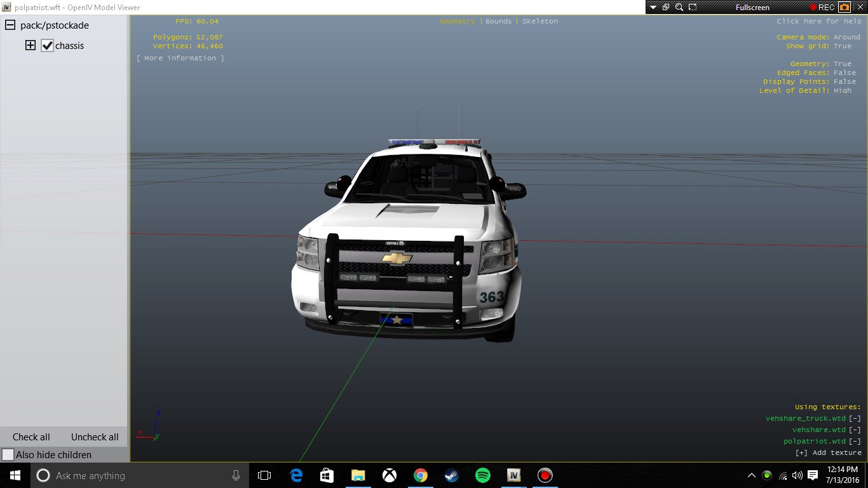Click the magnifier icon in the recorder bar
Screen dimensions: 868x488
tap(679, 8)
